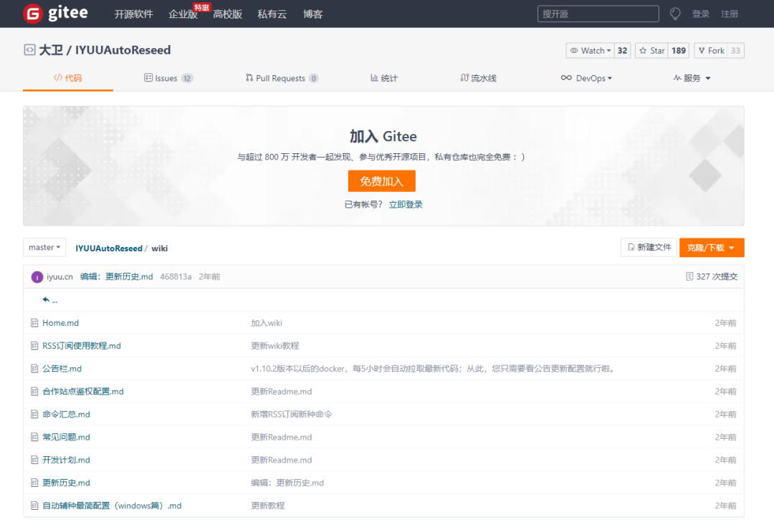The width and height of the screenshot is (774, 532).
Task: Click the file icon beside RSS订阅使用教程.md
Action: click(x=34, y=346)
